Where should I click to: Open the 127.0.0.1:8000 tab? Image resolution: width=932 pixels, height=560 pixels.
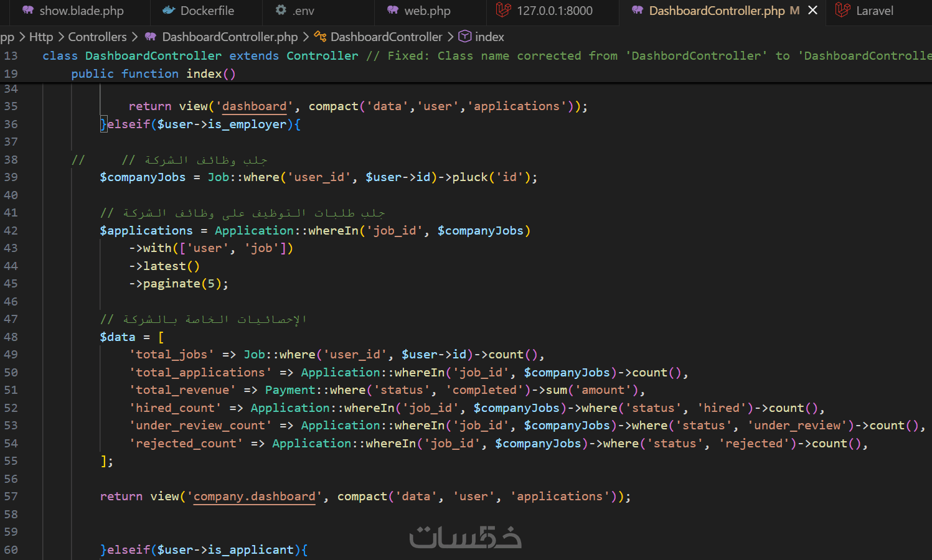pyautogui.click(x=554, y=11)
